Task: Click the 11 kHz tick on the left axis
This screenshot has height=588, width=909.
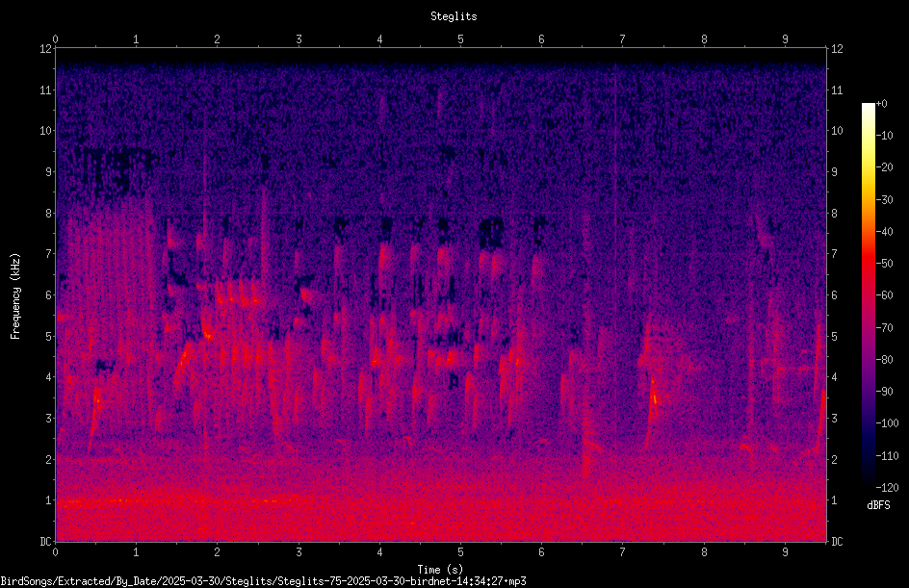Action: (x=46, y=89)
